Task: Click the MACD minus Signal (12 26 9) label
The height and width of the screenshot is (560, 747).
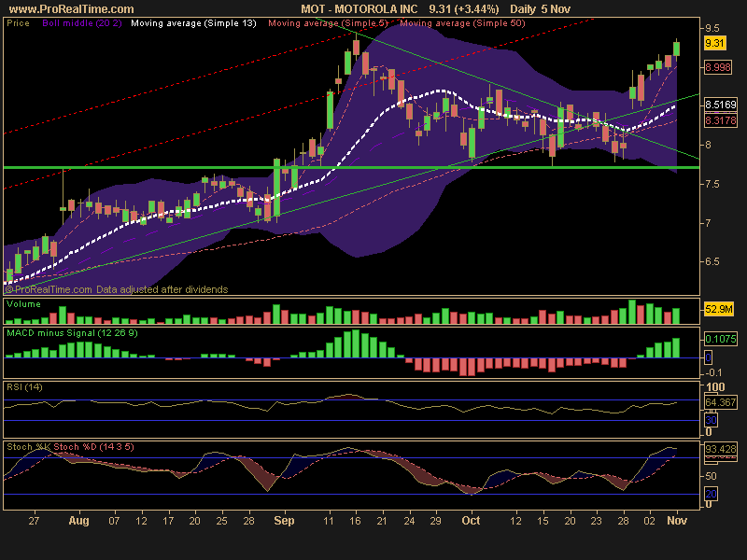Action: 72,333
